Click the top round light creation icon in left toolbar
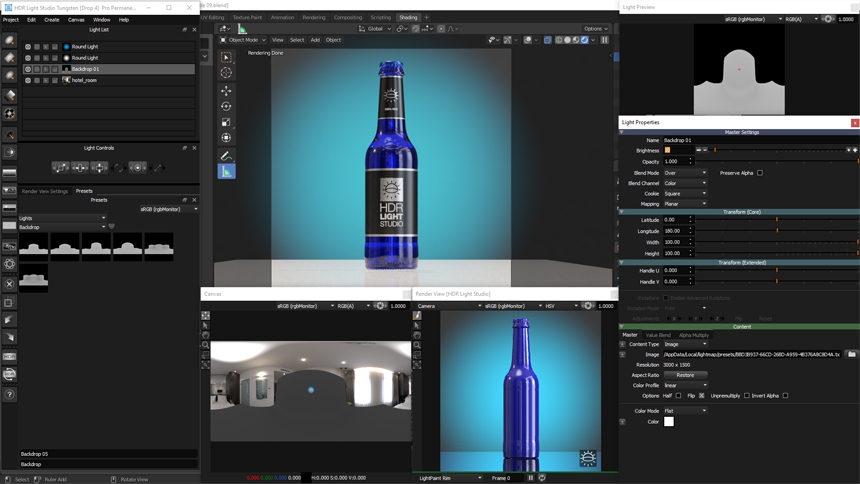The width and height of the screenshot is (860, 484). pyautogui.click(x=9, y=40)
